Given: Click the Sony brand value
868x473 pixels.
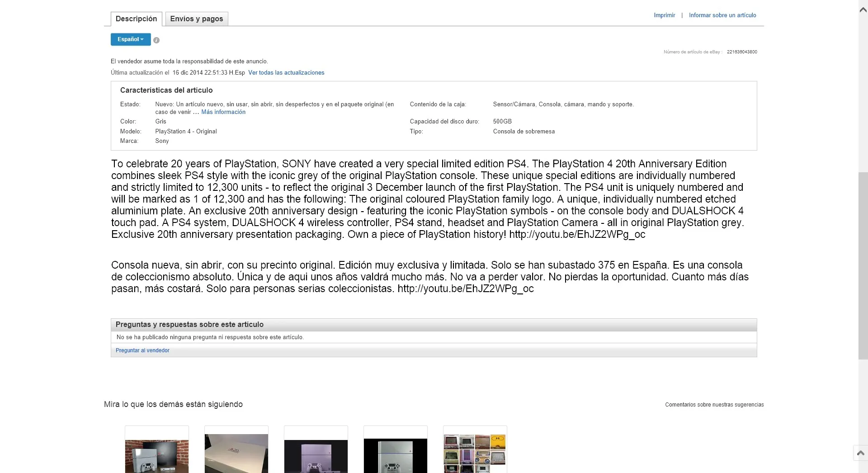Looking at the screenshot, I should [162, 141].
